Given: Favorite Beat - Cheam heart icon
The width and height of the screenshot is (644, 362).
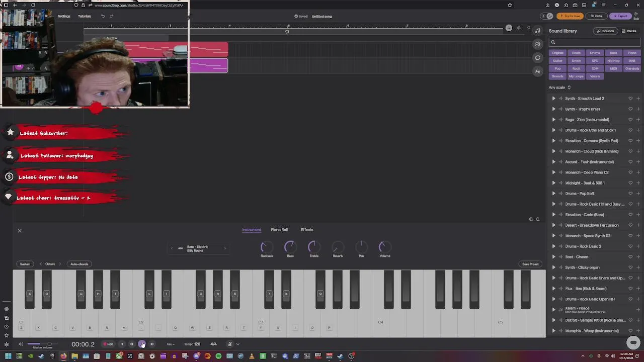Looking at the screenshot, I should (630, 257).
